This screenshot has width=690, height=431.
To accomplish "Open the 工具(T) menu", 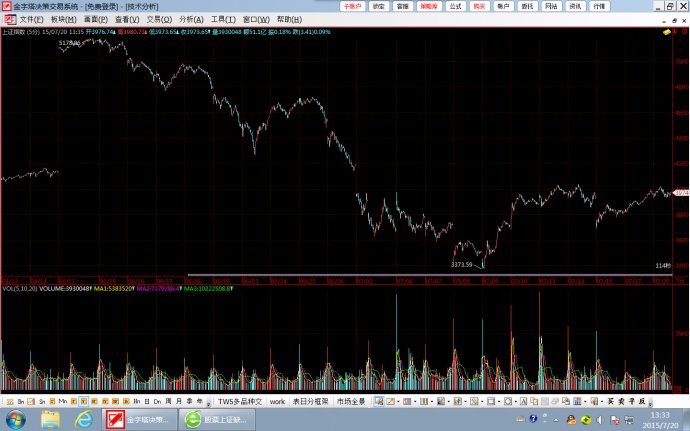I will (x=223, y=19).
